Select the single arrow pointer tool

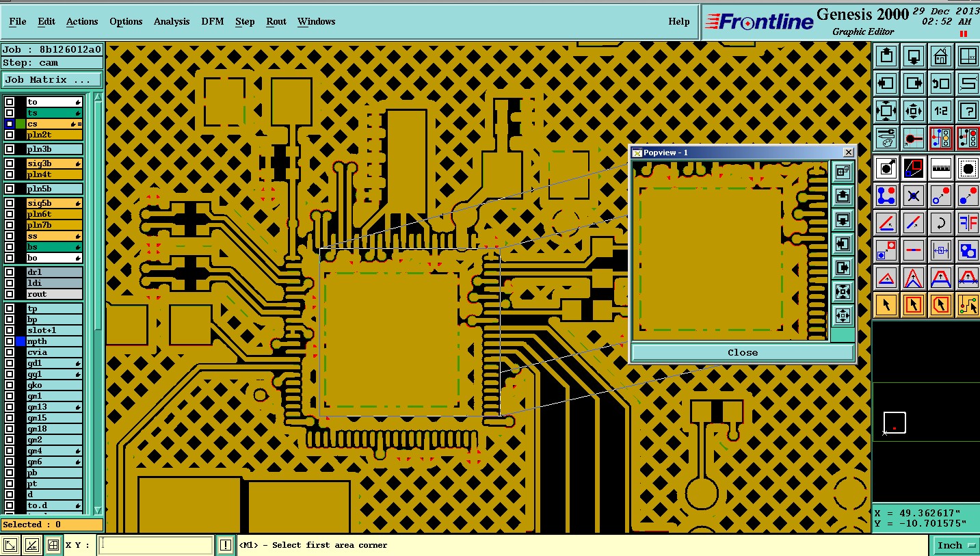[886, 305]
